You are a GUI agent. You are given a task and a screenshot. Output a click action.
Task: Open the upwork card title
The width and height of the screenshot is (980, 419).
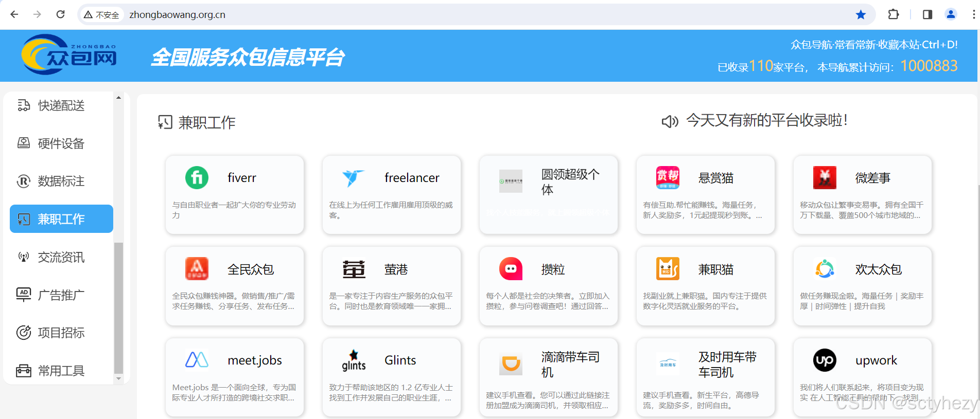click(876, 360)
